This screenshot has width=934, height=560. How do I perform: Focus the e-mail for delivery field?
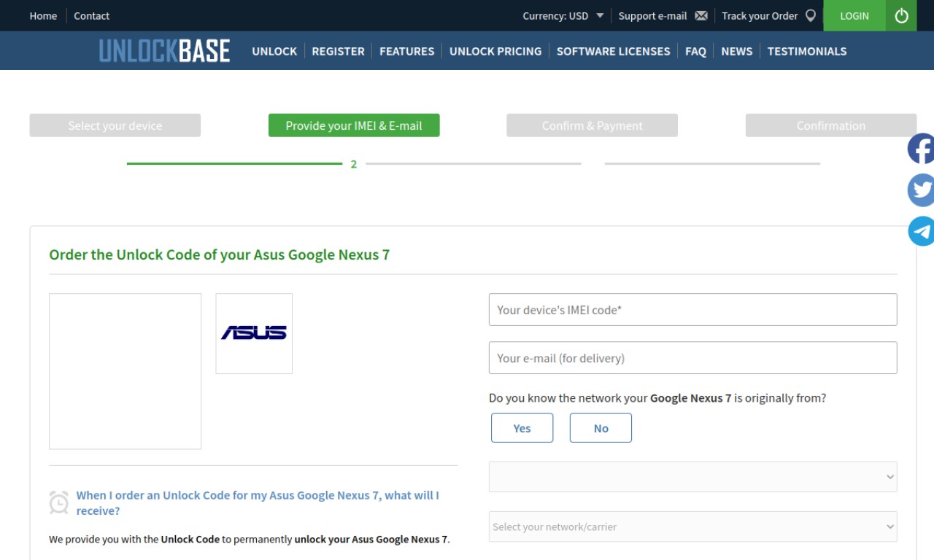point(692,358)
